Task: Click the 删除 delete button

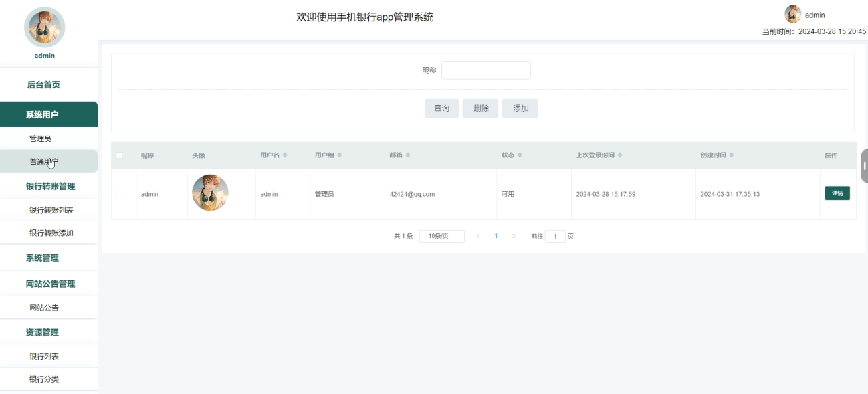Action: (x=481, y=108)
